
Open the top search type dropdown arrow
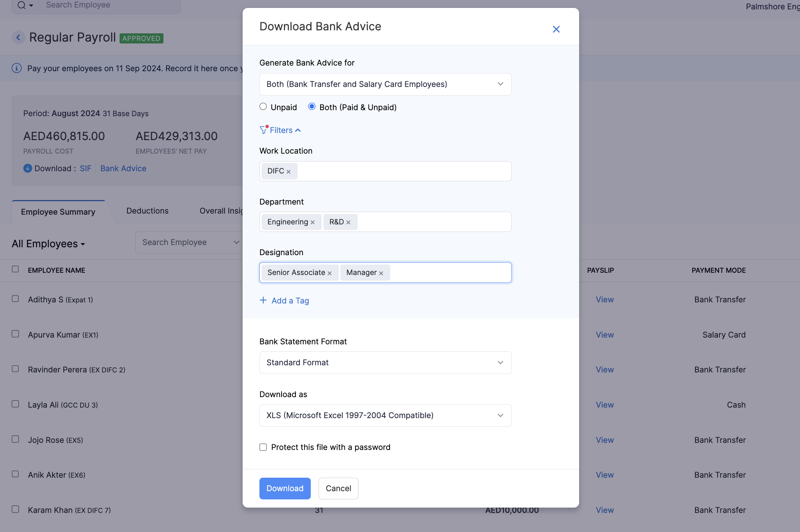31,5
